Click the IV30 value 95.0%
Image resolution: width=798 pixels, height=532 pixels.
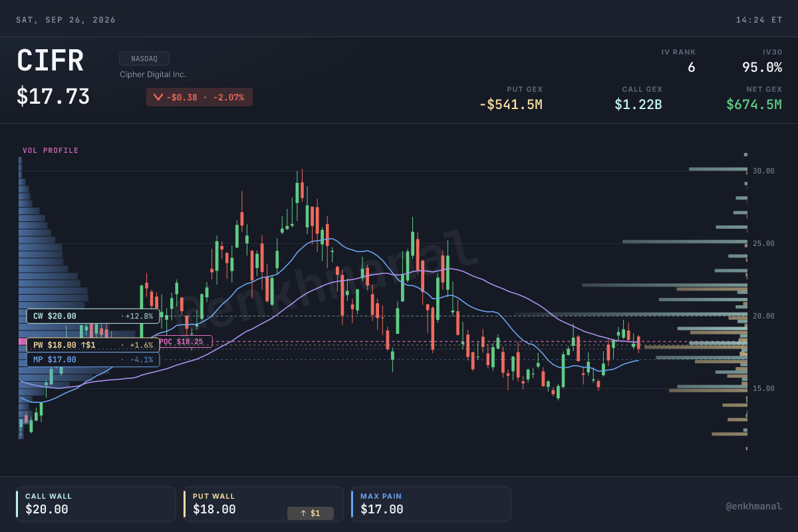tap(762, 67)
